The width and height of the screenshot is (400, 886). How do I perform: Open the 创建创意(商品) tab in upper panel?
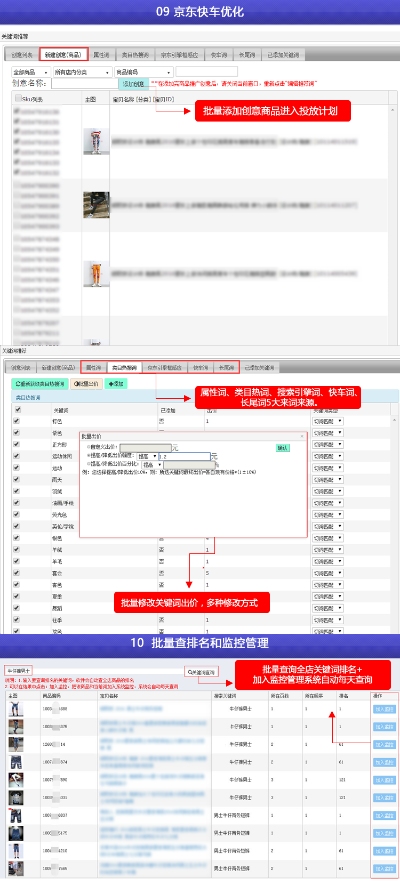click(x=63, y=55)
